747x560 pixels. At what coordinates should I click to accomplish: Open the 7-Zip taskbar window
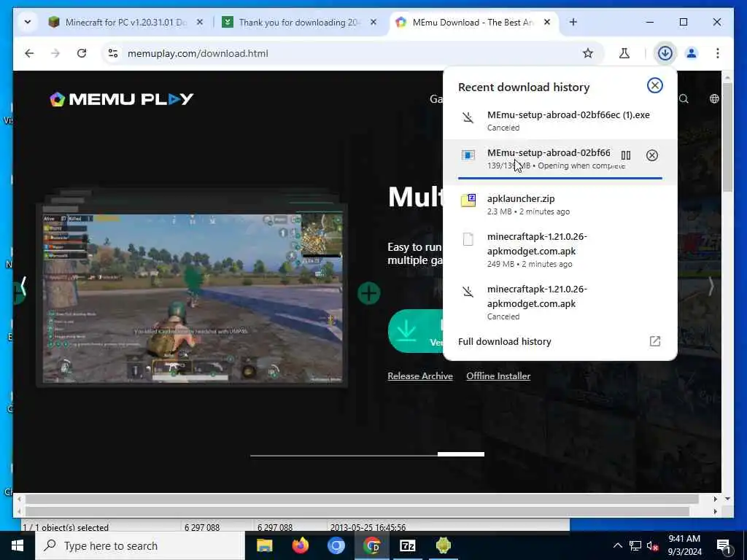point(407,545)
